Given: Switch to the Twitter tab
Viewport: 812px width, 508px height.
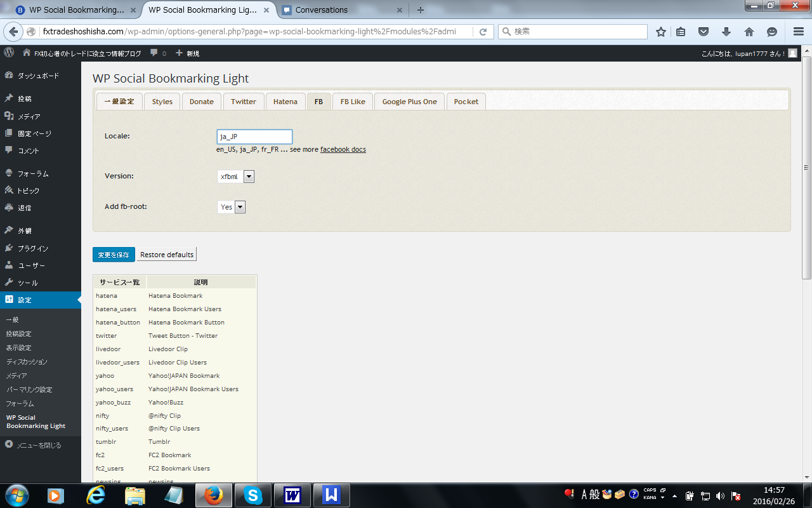Looking at the screenshot, I should [244, 102].
